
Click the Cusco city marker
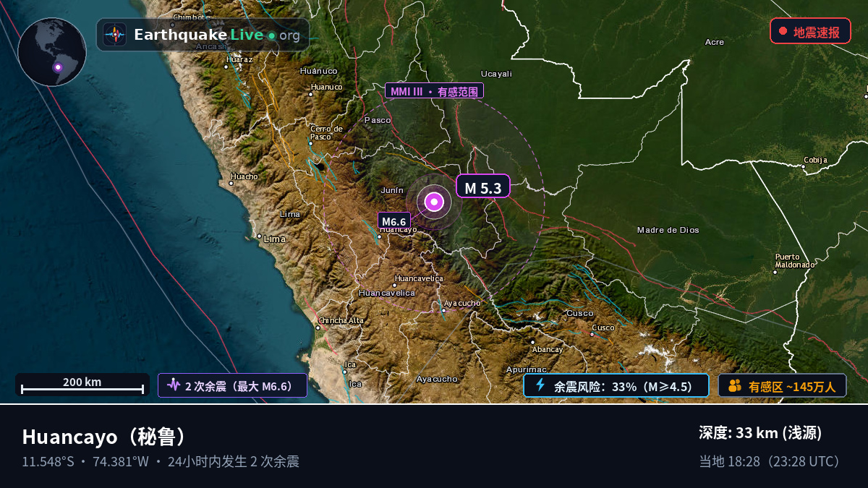click(x=592, y=334)
